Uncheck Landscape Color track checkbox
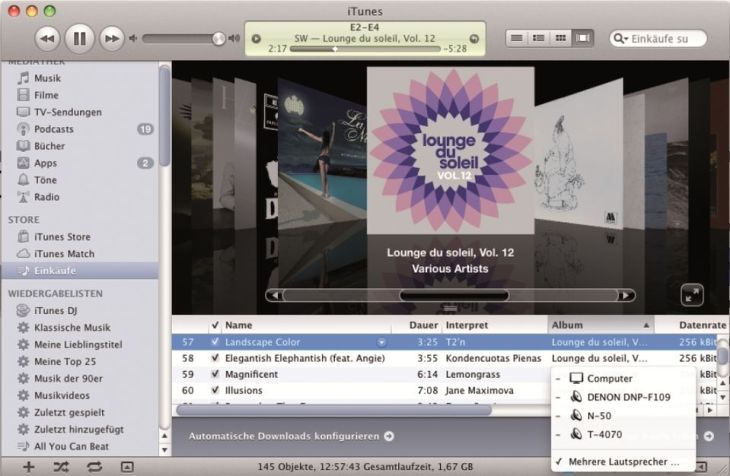 tap(215, 342)
